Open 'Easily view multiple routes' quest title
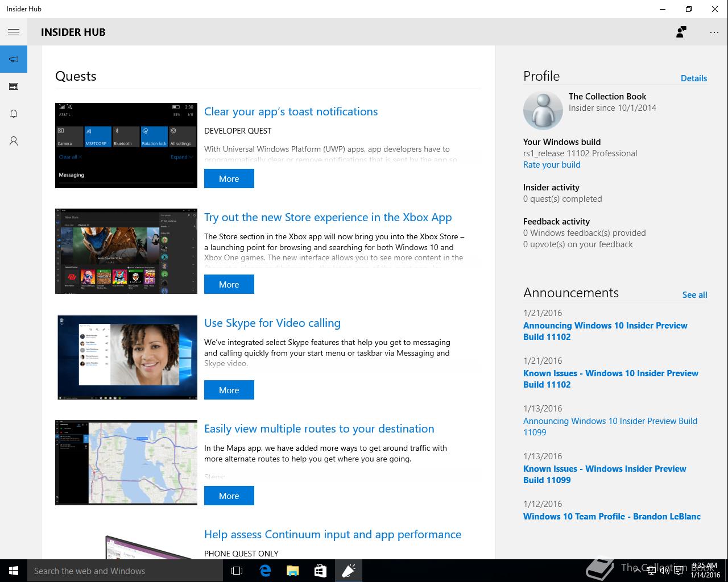 pyautogui.click(x=319, y=429)
